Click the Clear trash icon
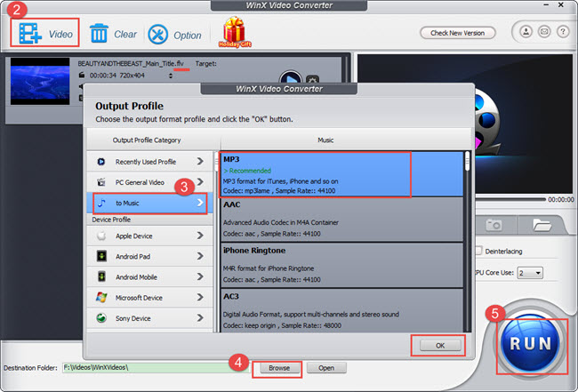This screenshot has height=392, width=578. point(99,33)
